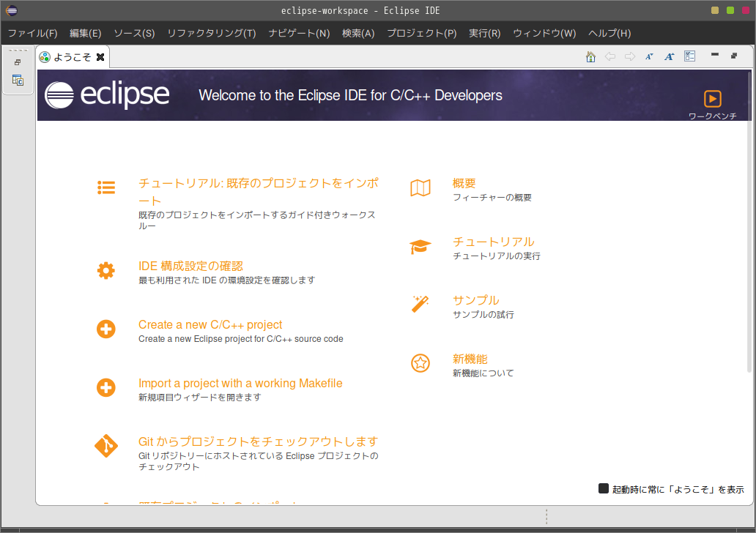756x533 pixels.
Task: Toggle 起動時に常に「ようこそ」を表示 checkbox
Action: (603, 488)
